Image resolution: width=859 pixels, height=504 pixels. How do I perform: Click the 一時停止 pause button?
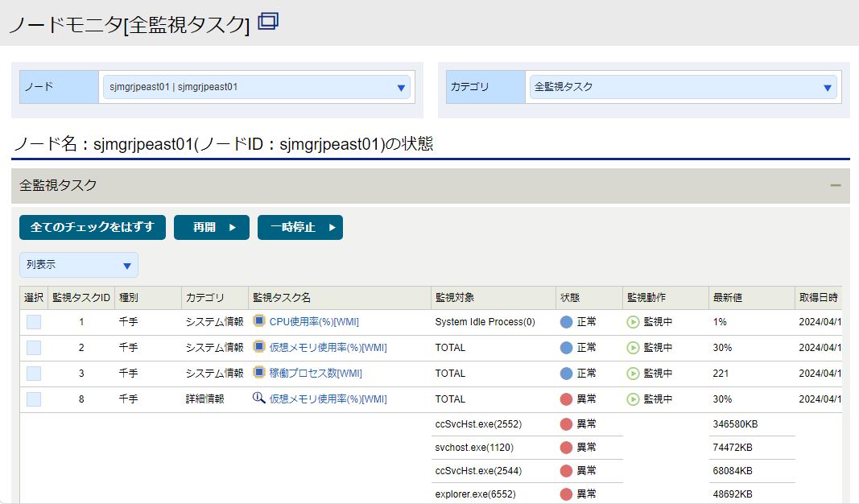[x=300, y=227]
